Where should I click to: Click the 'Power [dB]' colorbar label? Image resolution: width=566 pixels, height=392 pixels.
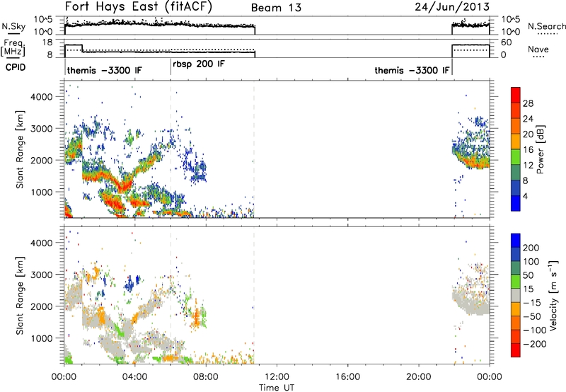(x=541, y=149)
